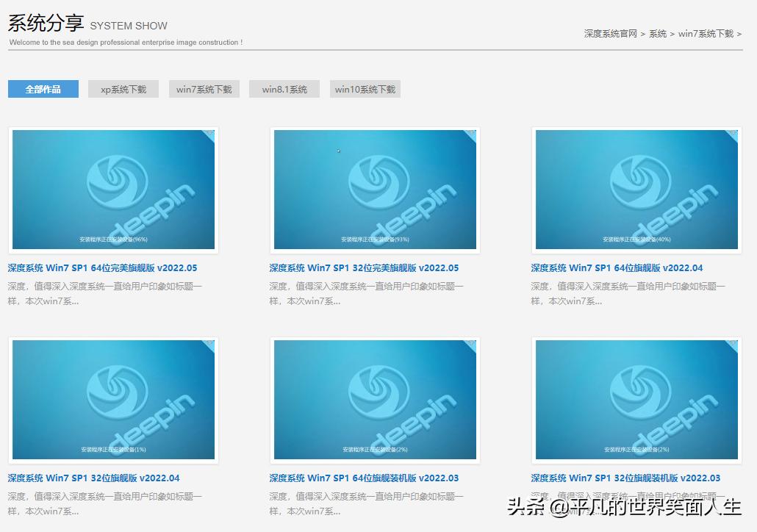Click title link 深度系统 Win7 SP1 64位旗舰装机版 v2022.03
The width and height of the screenshot is (757, 532).
(364, 478)
